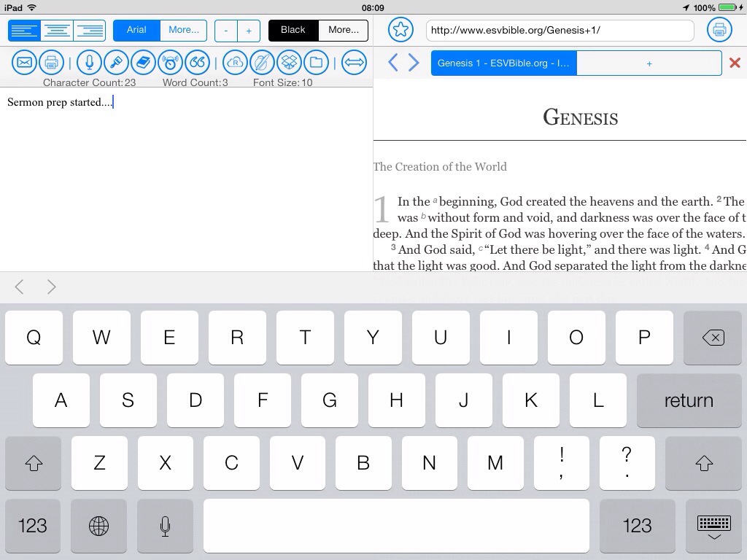Print the web page using browser printer icon

(x=719, y=30)
